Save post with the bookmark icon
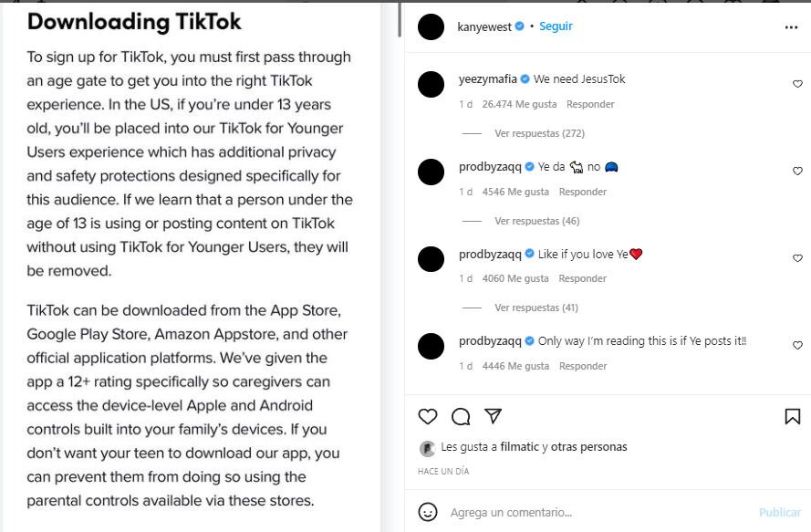811x532 pixels. tap(792, 417)
